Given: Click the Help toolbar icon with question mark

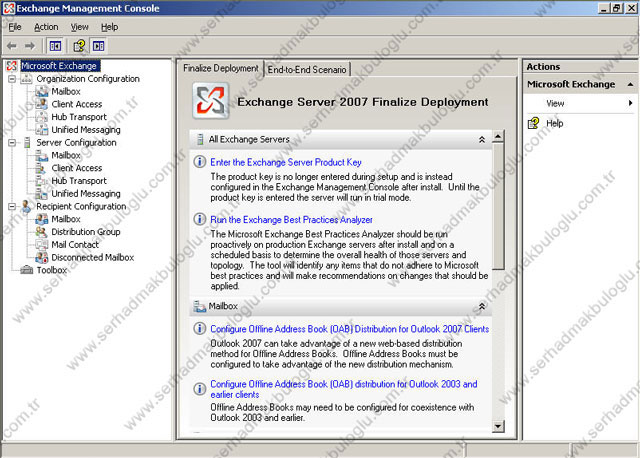Looking at the screenshot, I should (x=79, y=45).
